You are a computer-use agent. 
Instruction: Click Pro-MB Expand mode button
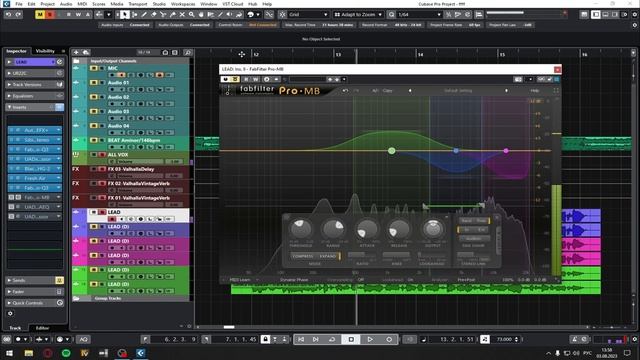[327, 256]
